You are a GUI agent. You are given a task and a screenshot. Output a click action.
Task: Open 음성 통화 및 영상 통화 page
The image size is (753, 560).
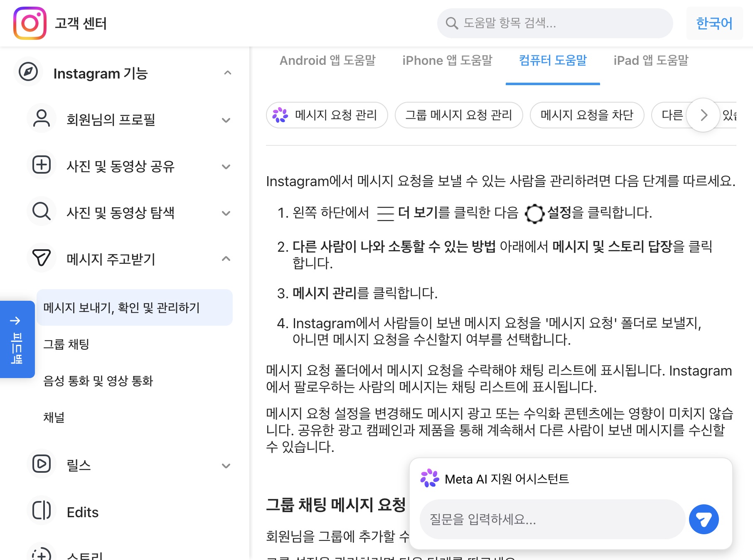98,381
